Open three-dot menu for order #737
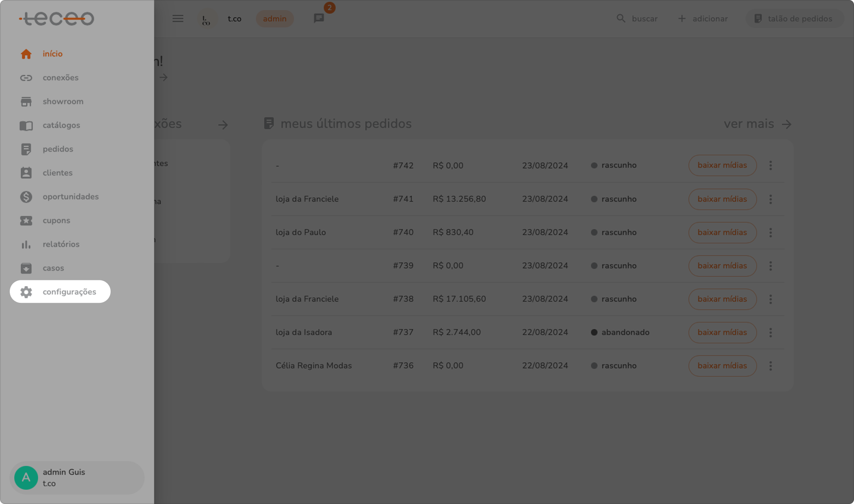The height and width of the screenshot is (504, 854). click(770, 332)
